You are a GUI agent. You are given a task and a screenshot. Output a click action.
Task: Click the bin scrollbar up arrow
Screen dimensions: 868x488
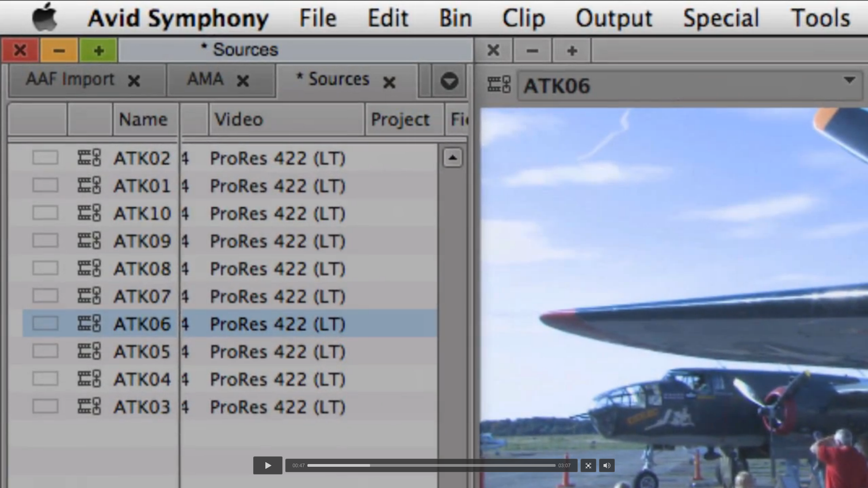click(453, 158)
